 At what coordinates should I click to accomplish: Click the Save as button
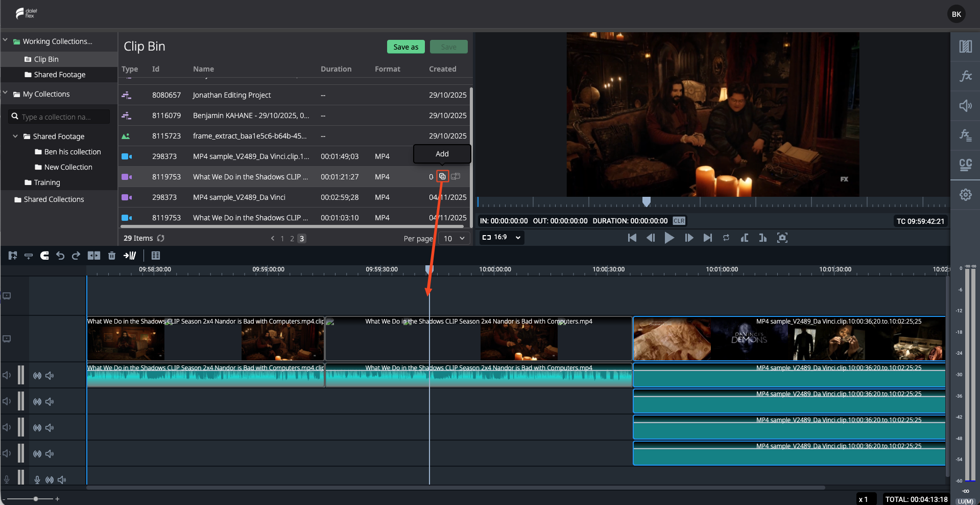pos(406,47)
